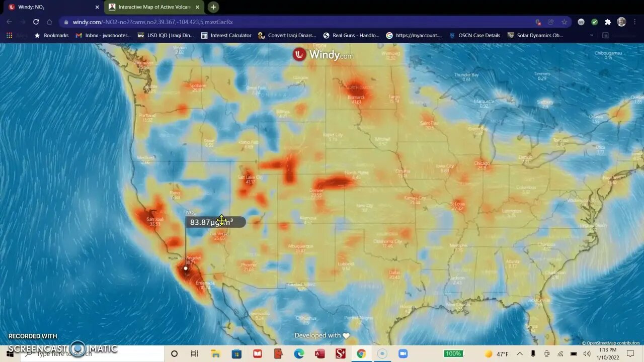
Task: Open the share page icon in address bar
Action: [x=551, y=22]
